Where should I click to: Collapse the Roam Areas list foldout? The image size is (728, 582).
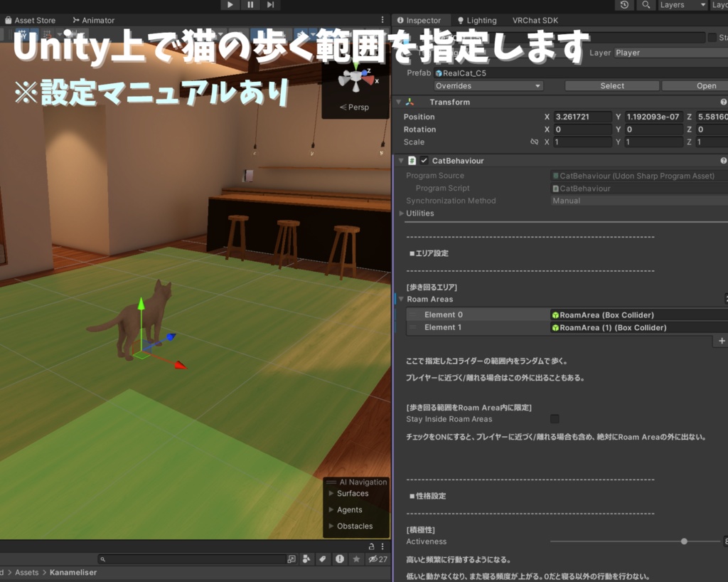[401, 299]
